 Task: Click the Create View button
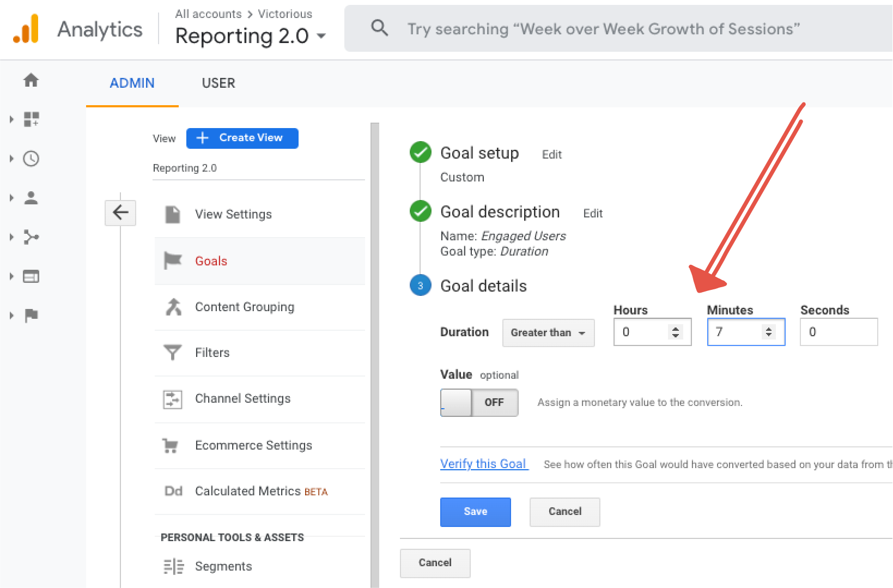pyautogui.click(x=242, y=138)
